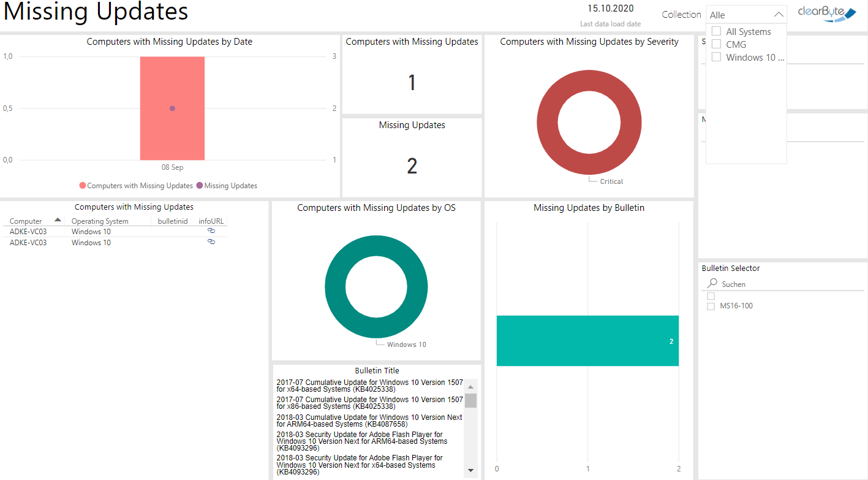Click the search magnifier in Bulletin Selector
The height and width of the screenshot is (480, 868).
click(712, 284)
